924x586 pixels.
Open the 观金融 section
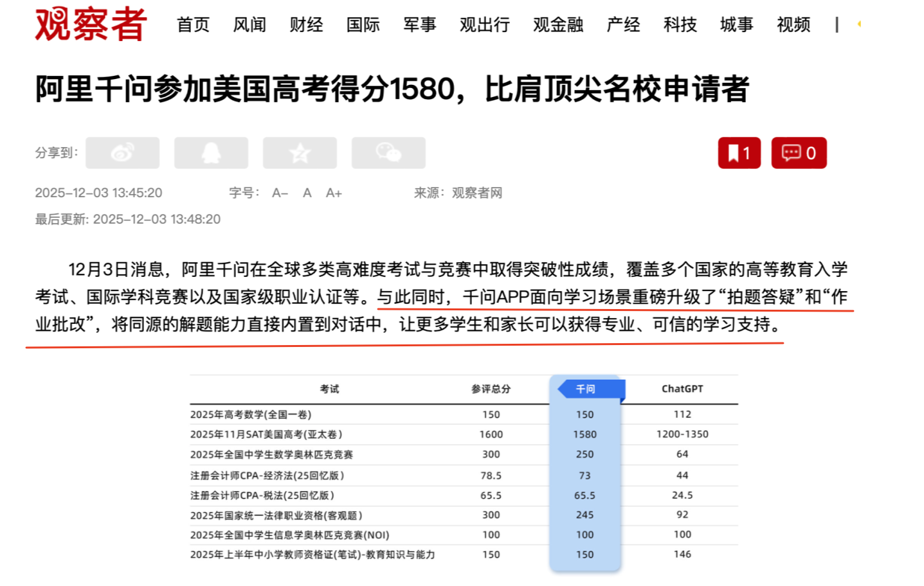pyautogui.click(x=557, y=25)
